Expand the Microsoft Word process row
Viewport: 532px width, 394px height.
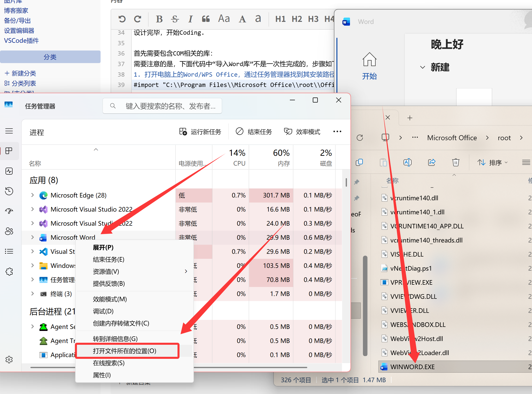(x=32, y=237)
